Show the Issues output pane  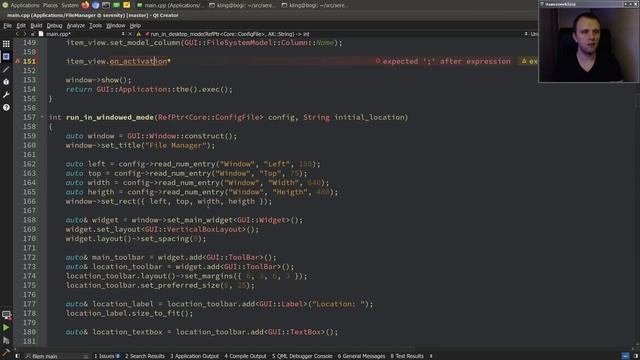click(x=107, y=356)
